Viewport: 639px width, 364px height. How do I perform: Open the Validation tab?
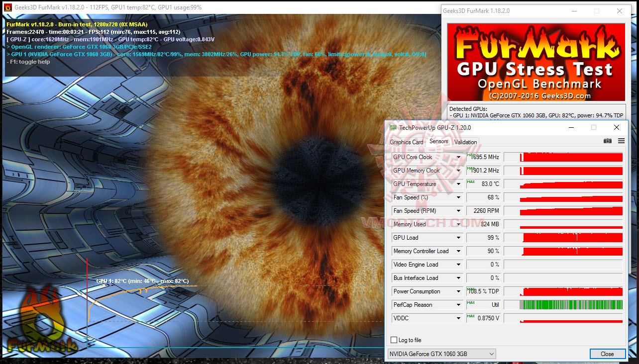coord(465,142)
